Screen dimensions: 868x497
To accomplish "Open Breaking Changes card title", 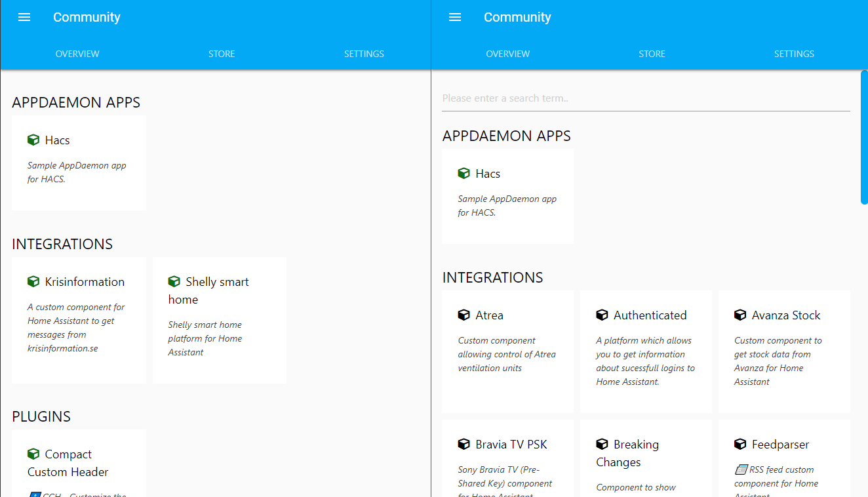I will 627,453.
